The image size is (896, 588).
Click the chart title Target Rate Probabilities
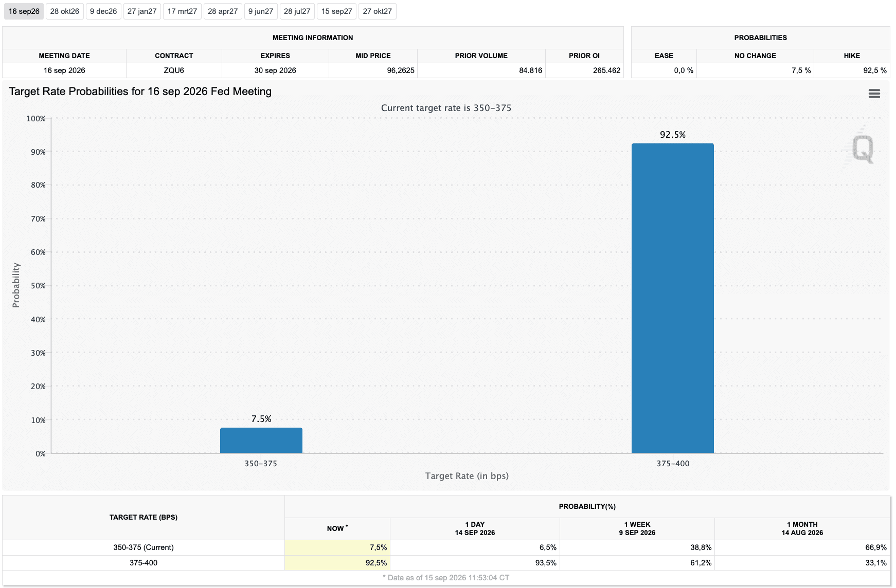pyautogui.click(x=140, y=91)
